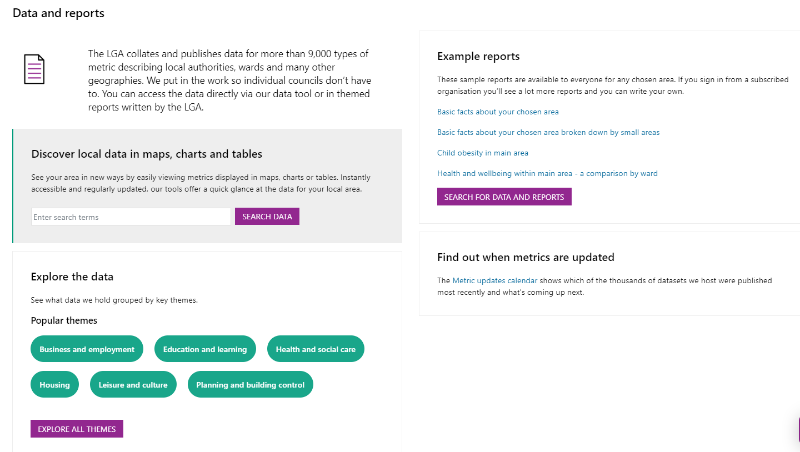Open the Metric updates calendar link

[494, 281]
